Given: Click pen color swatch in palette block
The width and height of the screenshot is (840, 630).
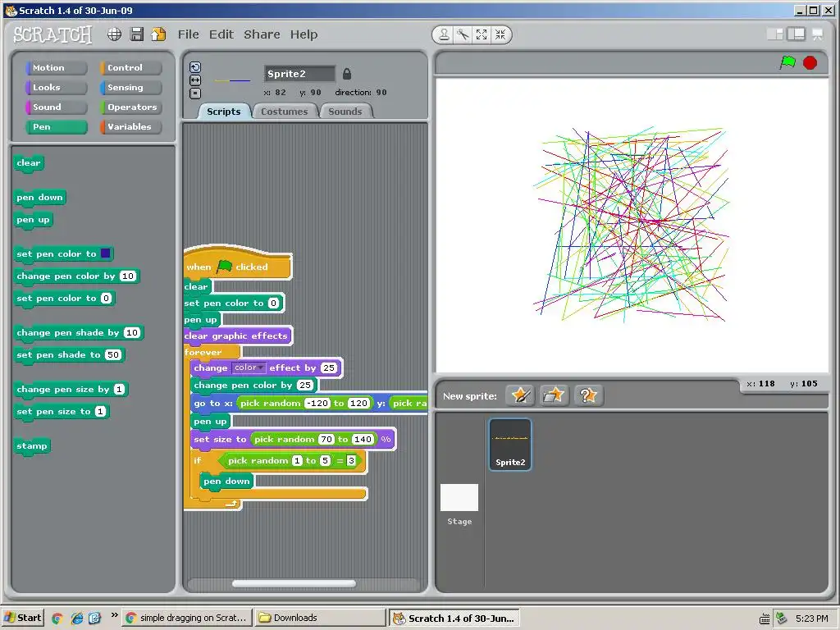Looking at the screenshot, I should click(x=106, y=253).
